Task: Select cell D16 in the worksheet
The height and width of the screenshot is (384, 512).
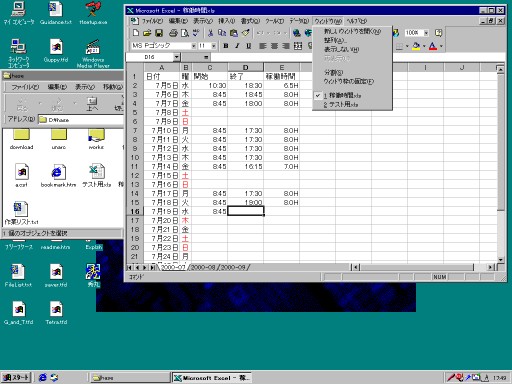Action: (246, 211)
